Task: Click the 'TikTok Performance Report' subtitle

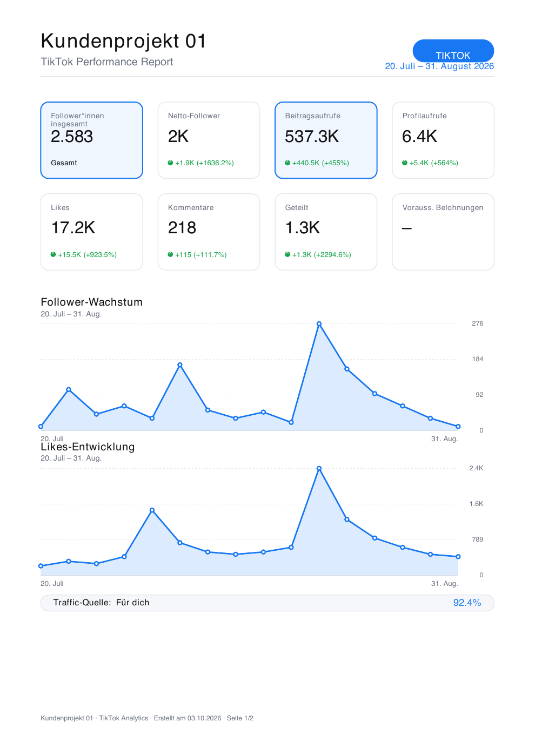Action: click(x=107, y=62)
